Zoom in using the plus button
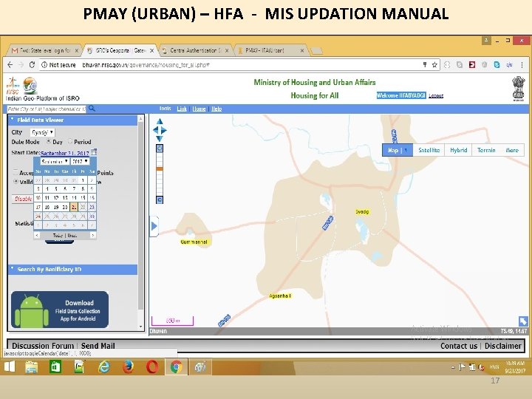Screen dimensions: 532x399 pos(160,149)
